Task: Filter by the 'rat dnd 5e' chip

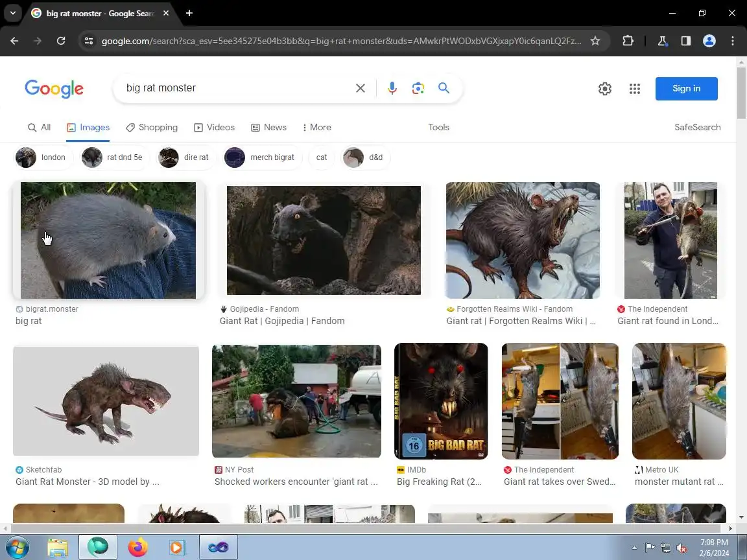Action: [x=114, y=157]
